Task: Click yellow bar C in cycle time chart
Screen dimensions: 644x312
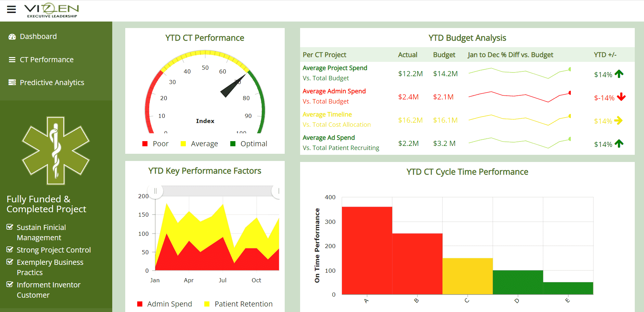Action: pyautogui.click(x=467, y=276)
